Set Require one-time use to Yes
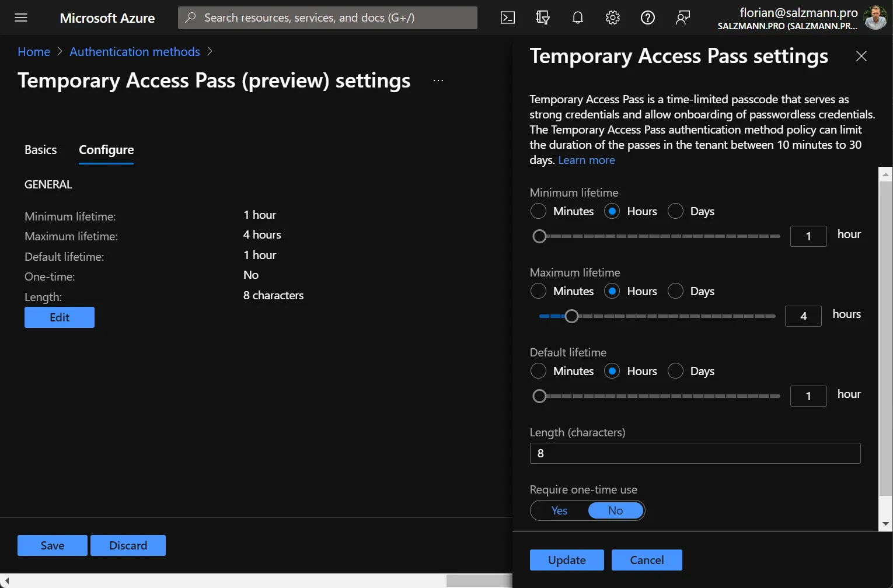 pyautogui.click(x=559, y=510)
